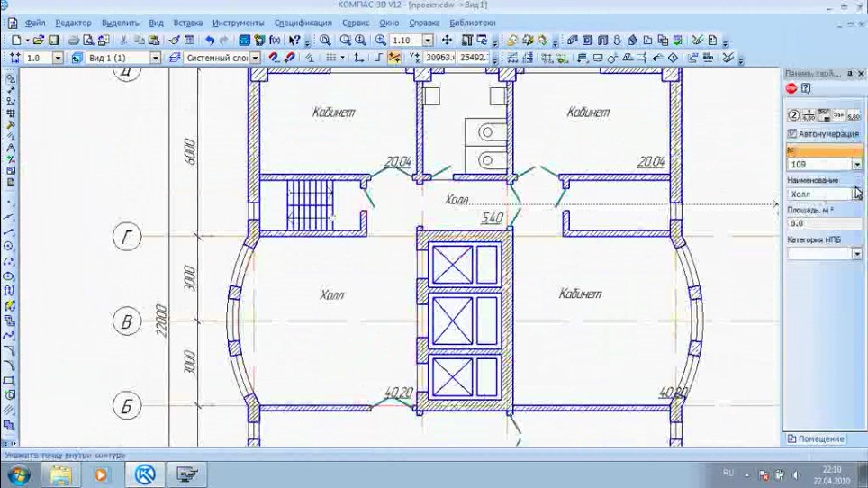868x488 pixels.
Task: Expand the Категория НПБ dropdown
Action: tap(857, 253)
